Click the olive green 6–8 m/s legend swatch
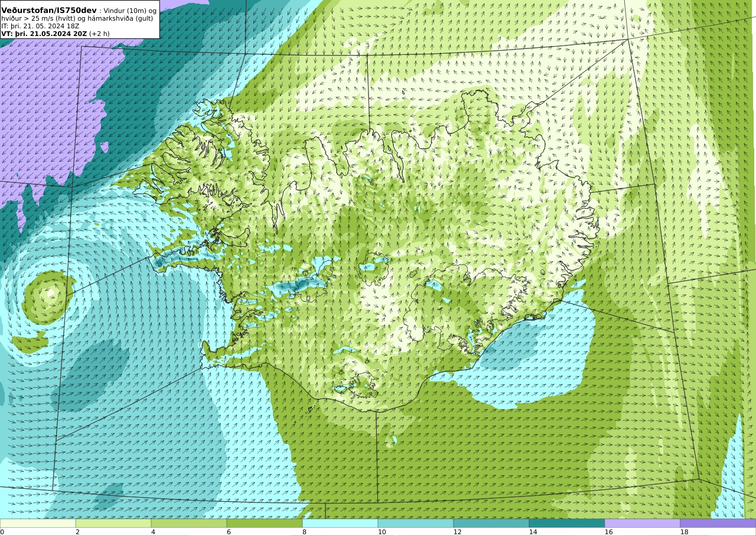Image resolution: width=756 pixels, height=536 pixels. pos(265,523)
